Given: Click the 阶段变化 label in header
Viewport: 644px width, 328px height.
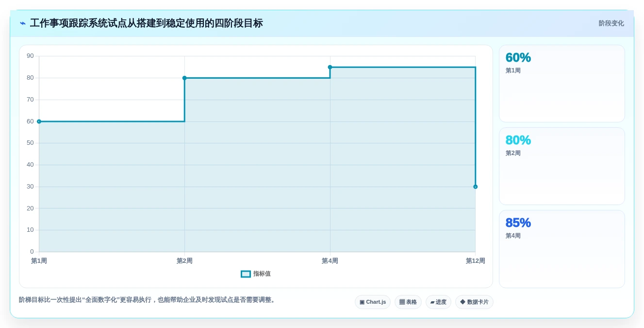Looking at the screenshot, I should (611, 23).
